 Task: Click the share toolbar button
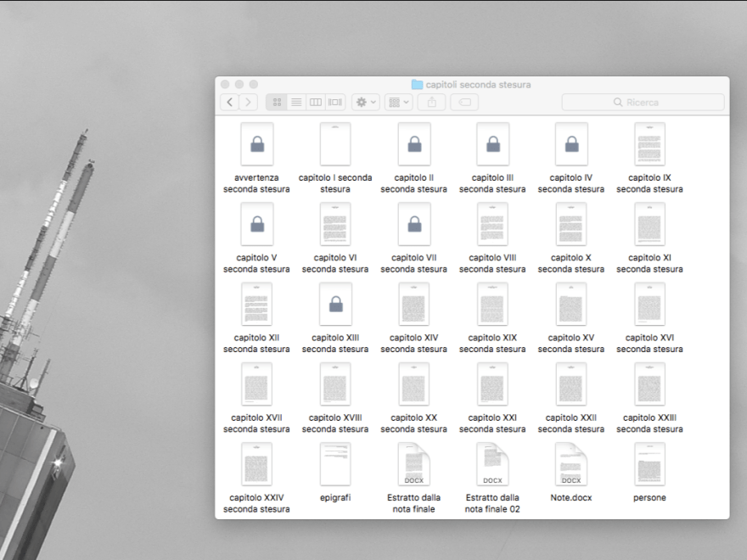[431, 102]
